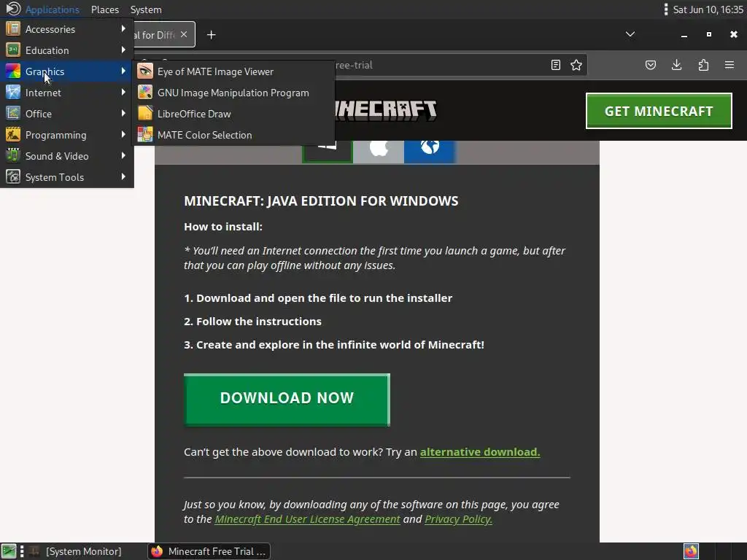This screenshot has height=560, width=747.
Task: Click the Education category icon
Action: 13,50
